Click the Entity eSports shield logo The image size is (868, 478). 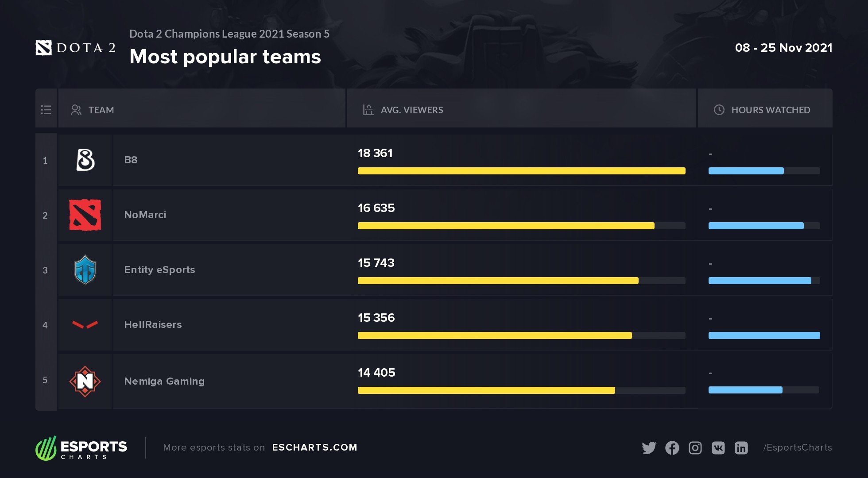(85, 270)
